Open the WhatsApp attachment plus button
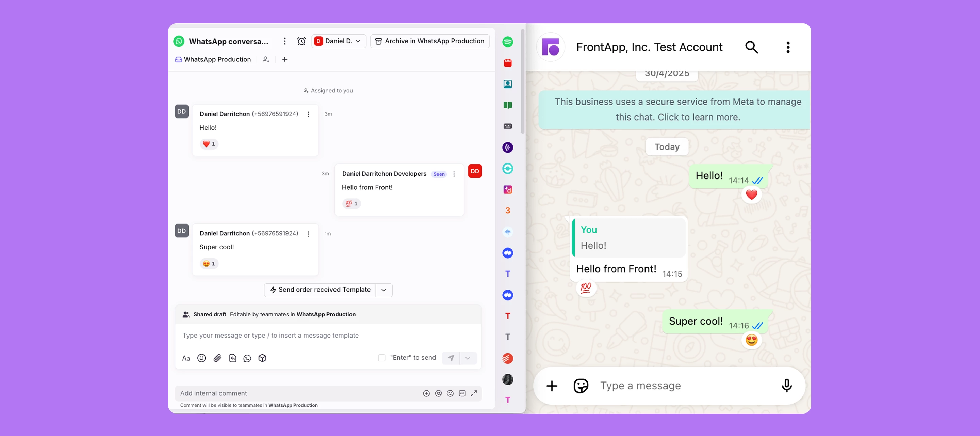 click(552, 386)
